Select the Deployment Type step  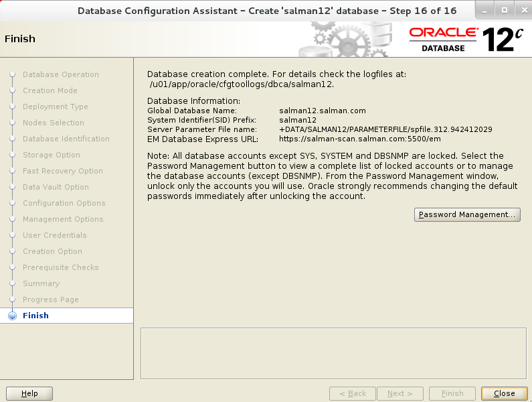56,107
